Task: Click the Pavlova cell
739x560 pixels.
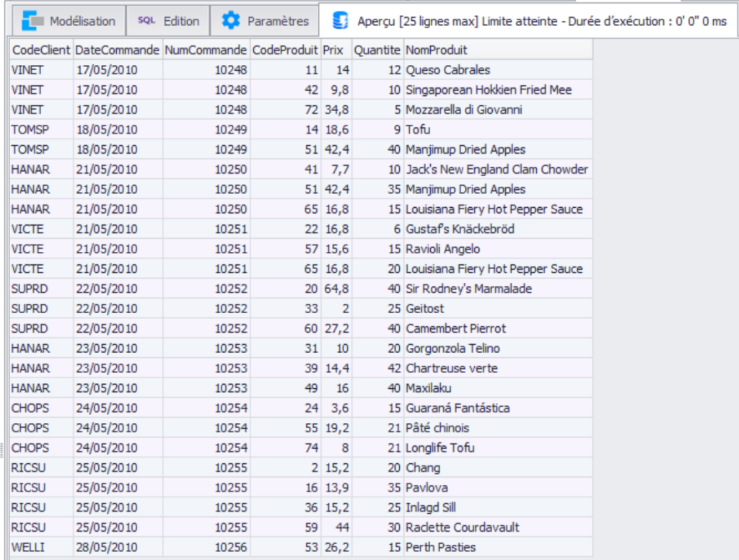Action: pyautogui.click(x=498, y=487)
